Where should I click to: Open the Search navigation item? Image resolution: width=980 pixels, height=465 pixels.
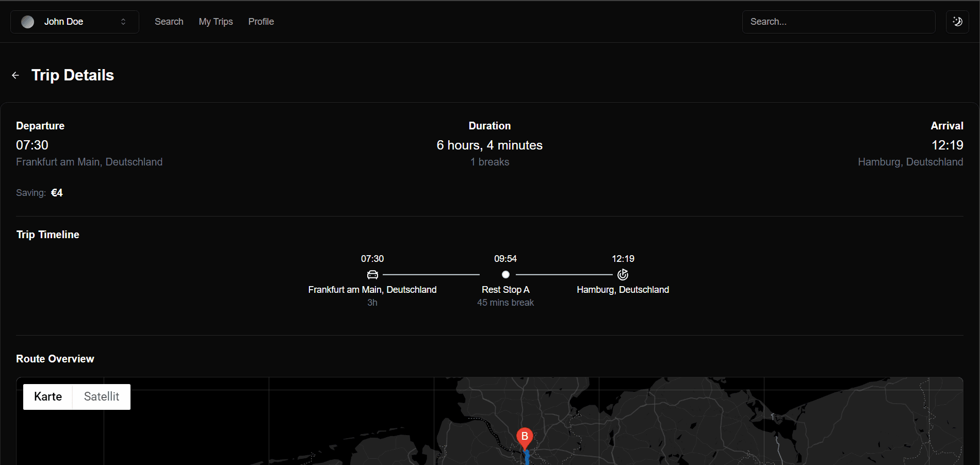169,22
